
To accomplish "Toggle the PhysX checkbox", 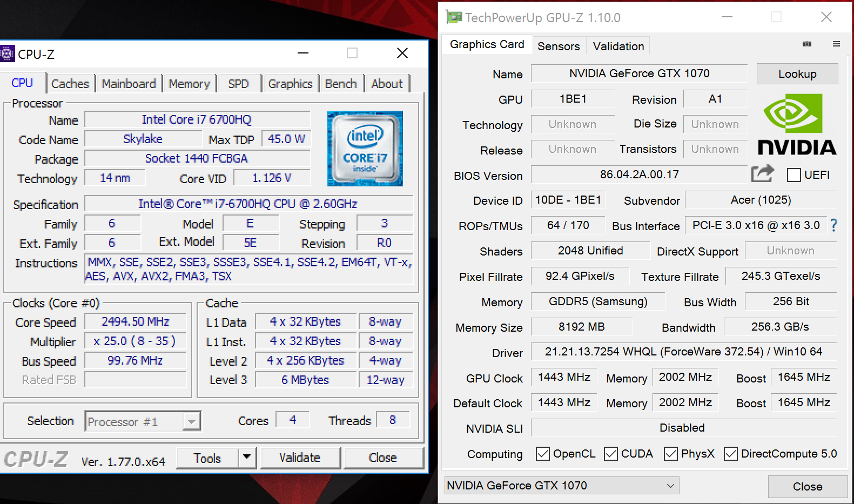I will (671, 454).
